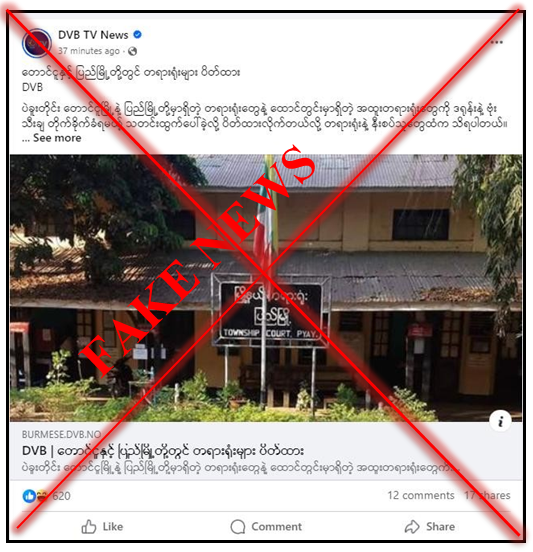This screenshot has height=552, width=533.
Task: Open the 12 comments list
Action: [421, 495]
